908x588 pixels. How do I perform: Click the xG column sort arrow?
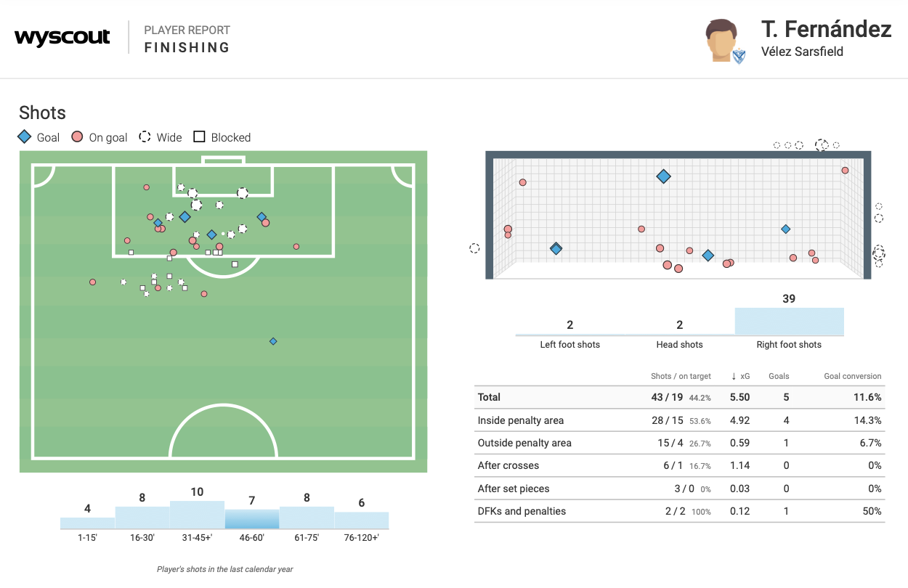click(734, 376)
